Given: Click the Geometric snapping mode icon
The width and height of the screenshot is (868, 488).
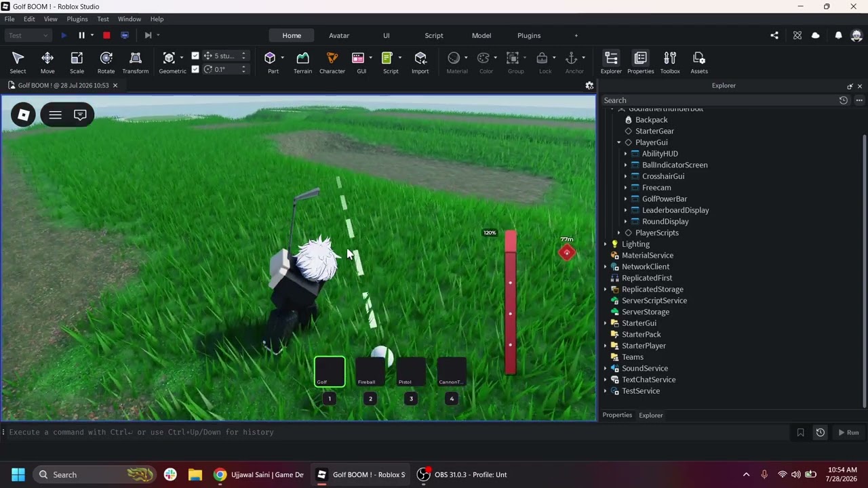Looking at the screenshot, I should coord(169,58).
